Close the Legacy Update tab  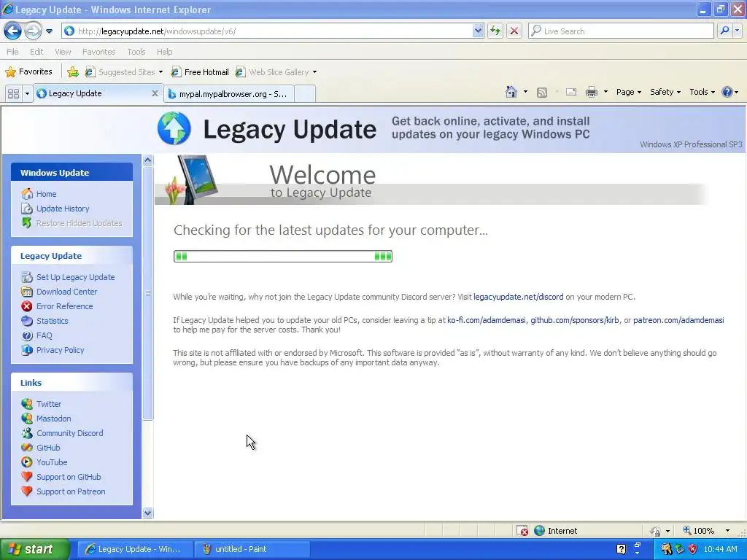coord(155,93)
